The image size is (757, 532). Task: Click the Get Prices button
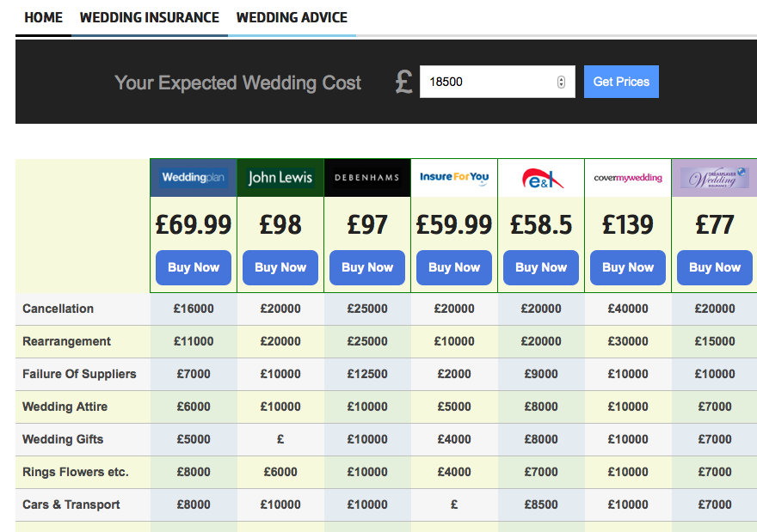tap(621, 82)
